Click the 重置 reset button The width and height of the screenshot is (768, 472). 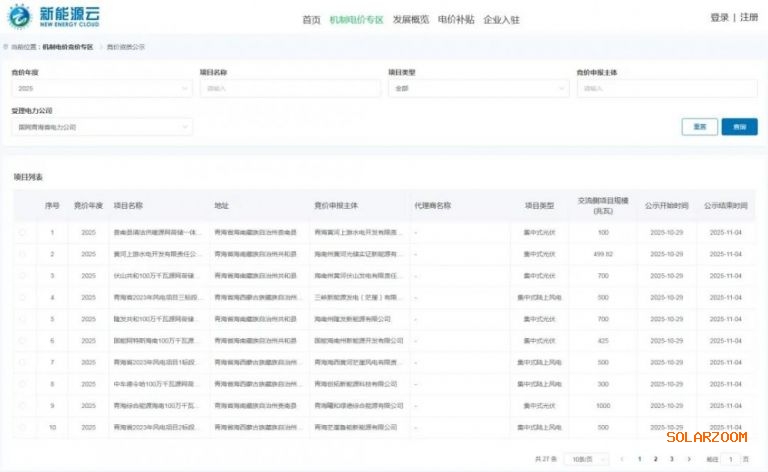pos(700,127)
